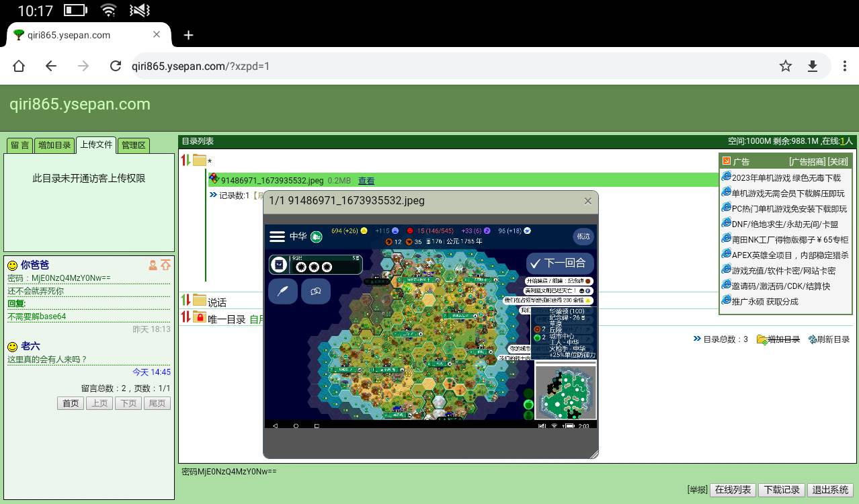Click the game screenshot preview image
The height and width of the screenshot is (504, 859).
430,326
